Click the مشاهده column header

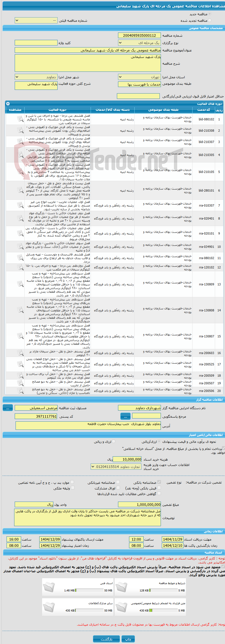point(15,110)
